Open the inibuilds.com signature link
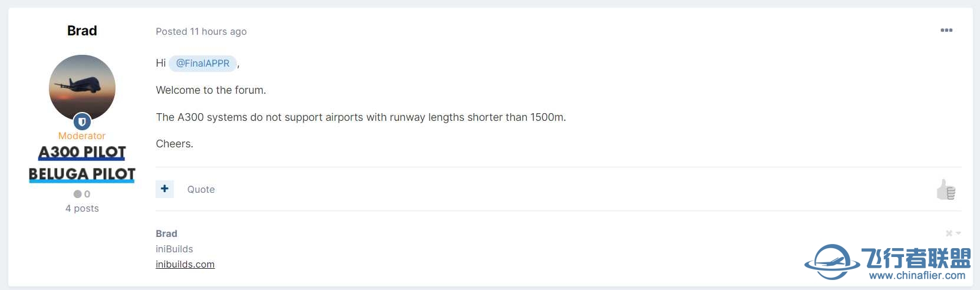This screenshot has width=980, height=290. click(185, 264)
